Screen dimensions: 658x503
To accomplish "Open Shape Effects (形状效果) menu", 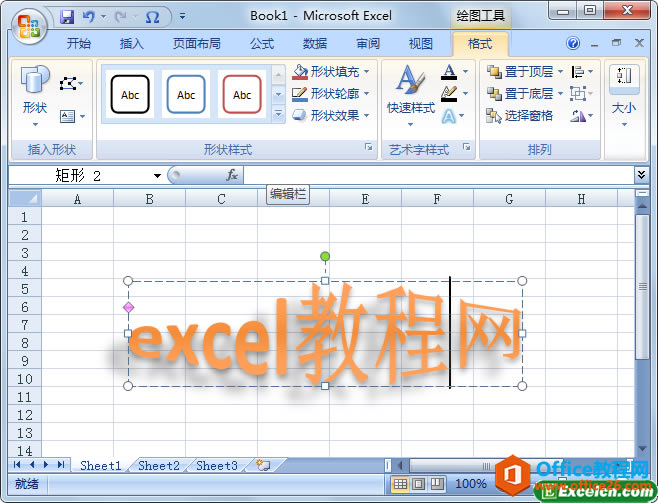I will (331, 115).
